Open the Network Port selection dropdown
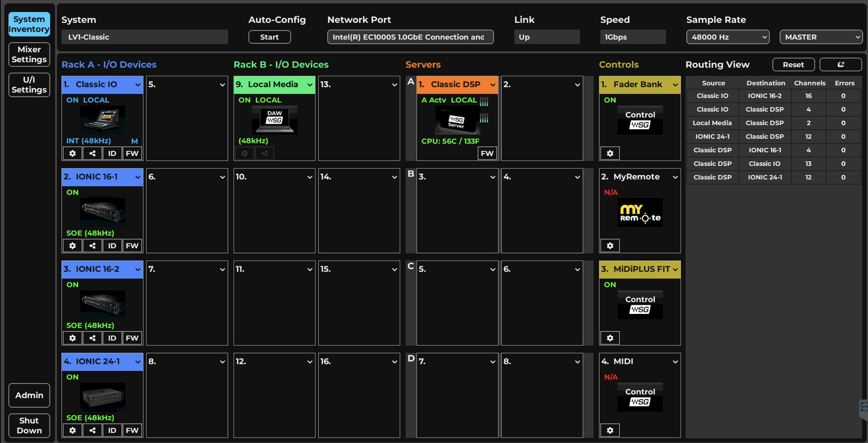Image resolution: width=868 pixels, height=443 pixels. [x=410, y=37]
